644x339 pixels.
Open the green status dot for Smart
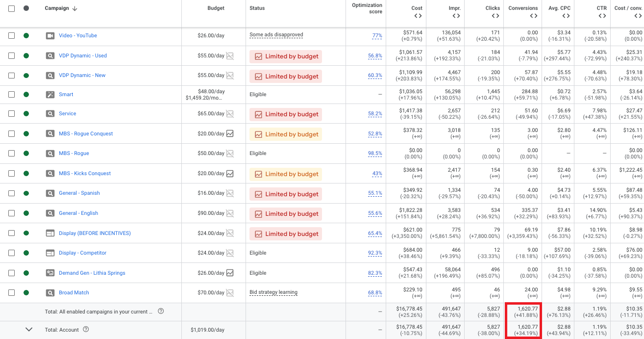(x=26, y=94)
